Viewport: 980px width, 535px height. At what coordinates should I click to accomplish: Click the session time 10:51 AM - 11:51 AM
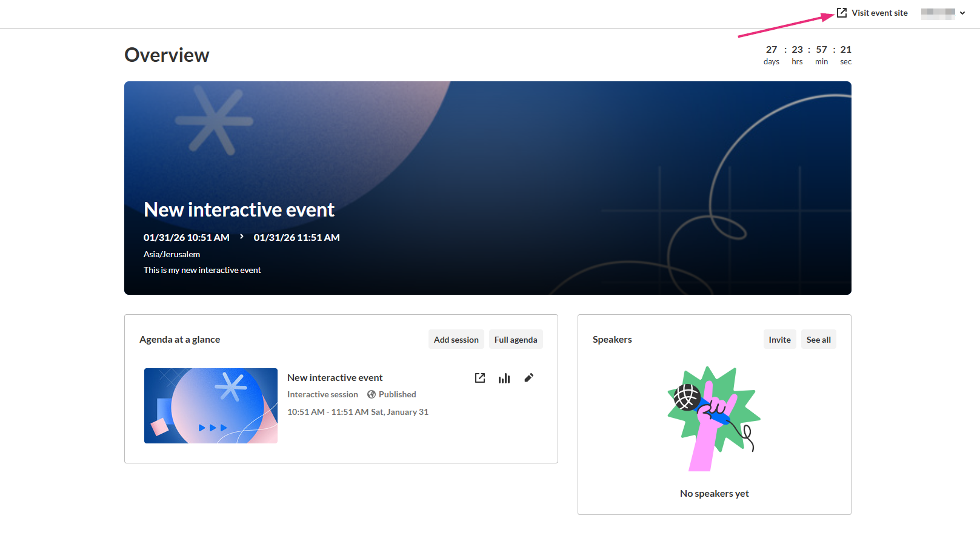point(328,412)
